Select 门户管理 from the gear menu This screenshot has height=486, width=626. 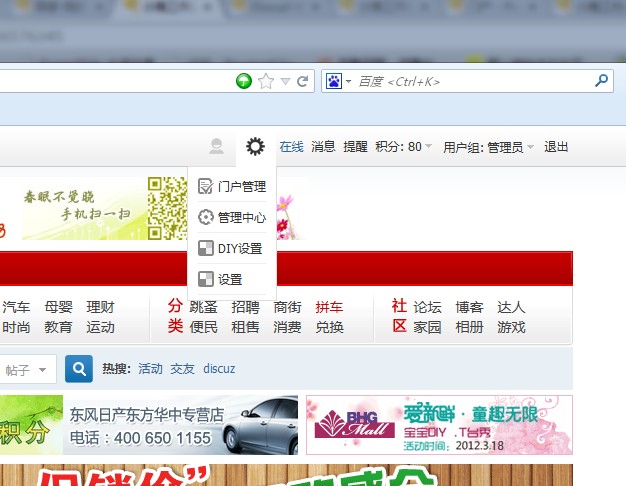[x=232, y=186]
